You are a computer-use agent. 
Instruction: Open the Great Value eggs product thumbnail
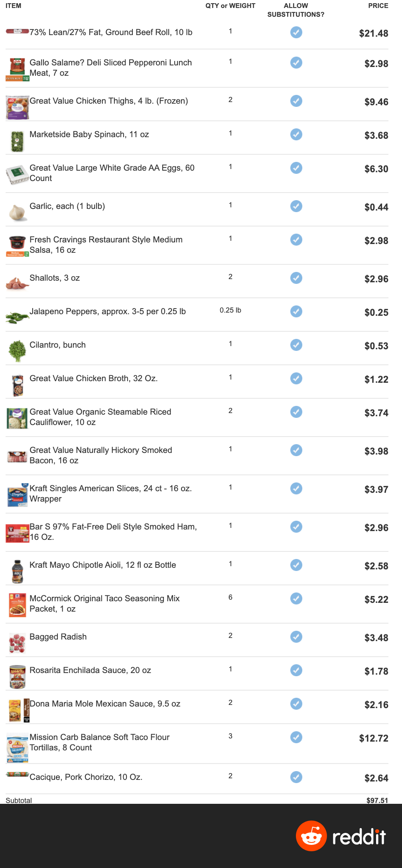click(17, 175)
